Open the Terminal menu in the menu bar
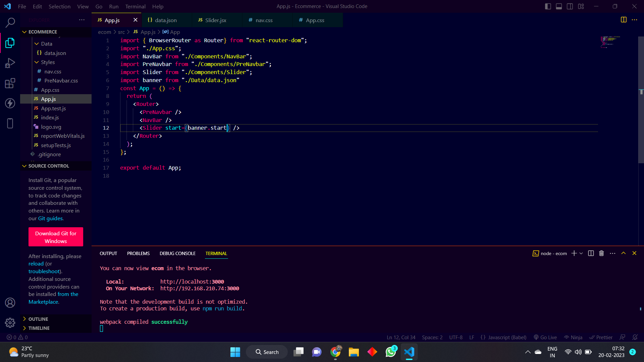 point(135,6)
